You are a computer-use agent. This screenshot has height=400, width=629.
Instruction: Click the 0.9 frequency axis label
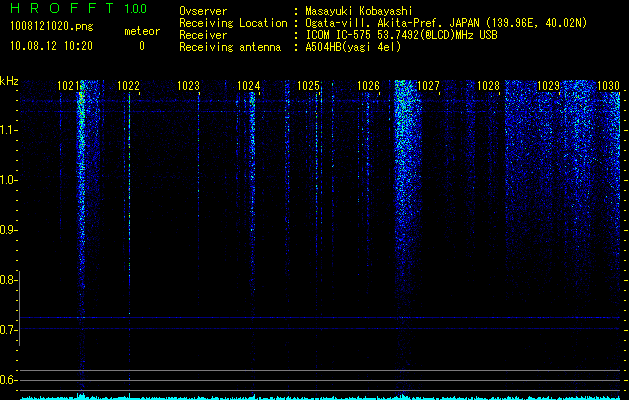coord(7,230)
